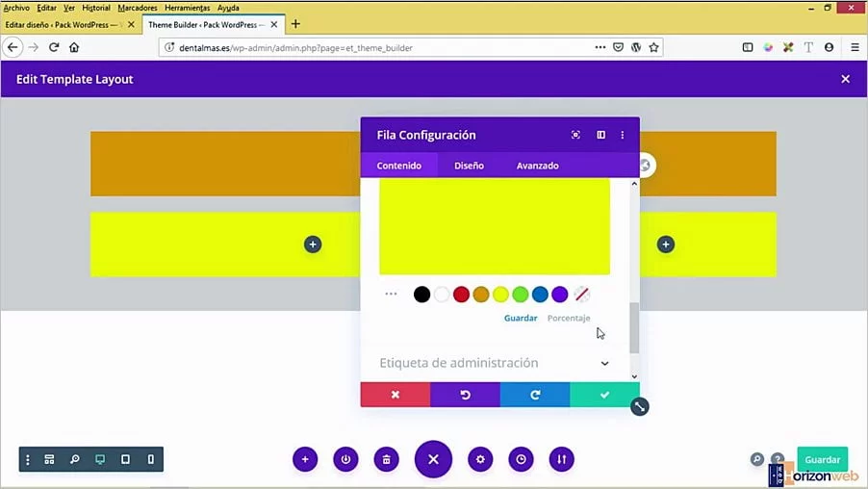
Task: Switch to wireframe view
Action: [x=49, y=460]
